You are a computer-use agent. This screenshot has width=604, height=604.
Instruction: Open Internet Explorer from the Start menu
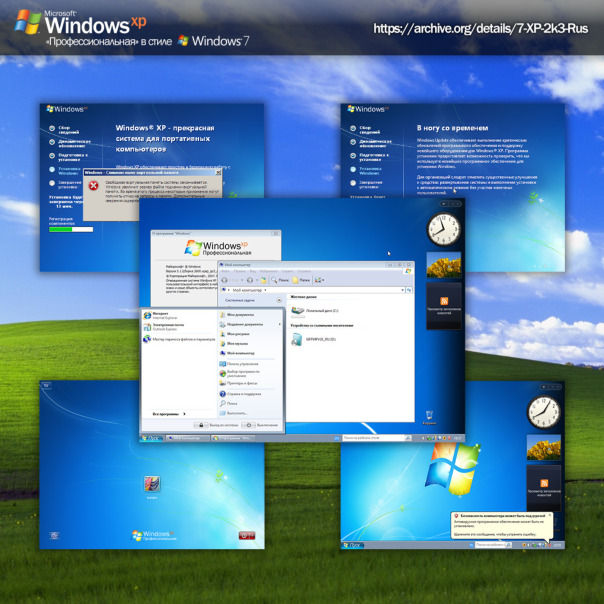(x=160, y=315)
